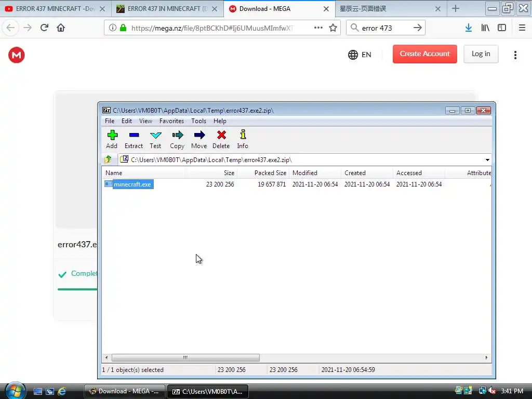Click the Create Account button
The height and width of the screenshot is (399, 532).
click(x=425, y=54)
